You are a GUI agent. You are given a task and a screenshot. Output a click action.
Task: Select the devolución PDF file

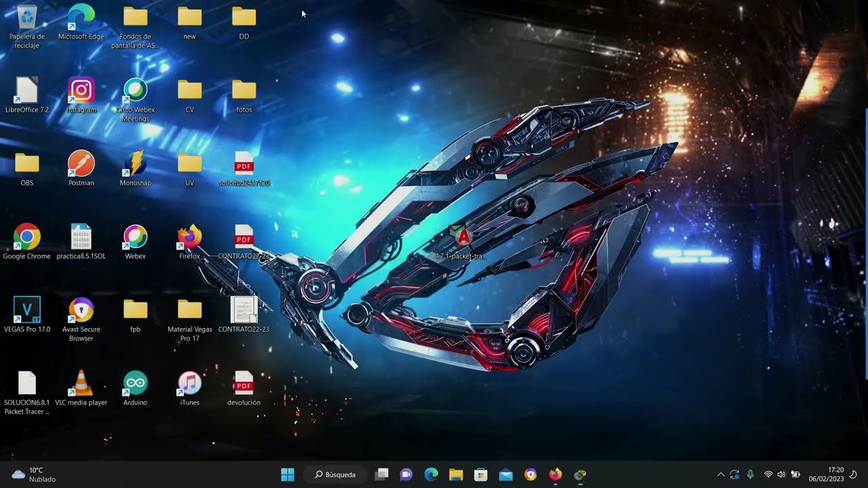click(x=244, y=388)
